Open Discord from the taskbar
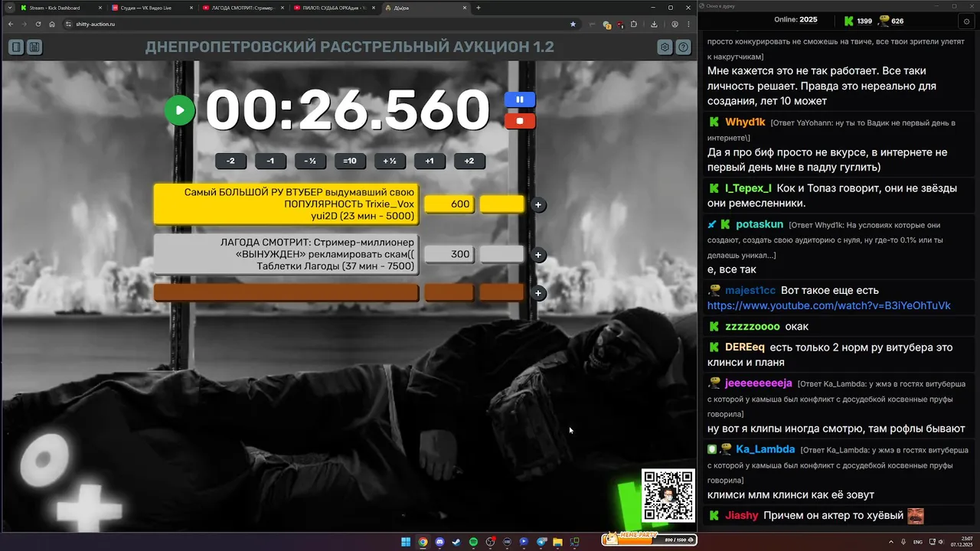 (439, 542)
